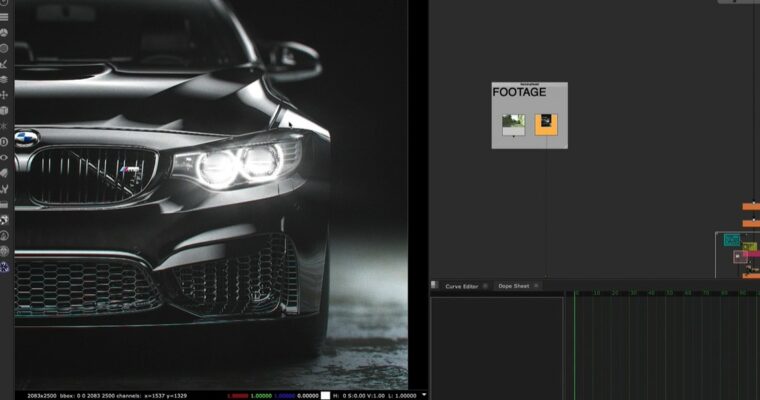Click the green playhead line in Dope Sheet timeline
This screenshot has height=400, width=760.
[x=574, y=345]
